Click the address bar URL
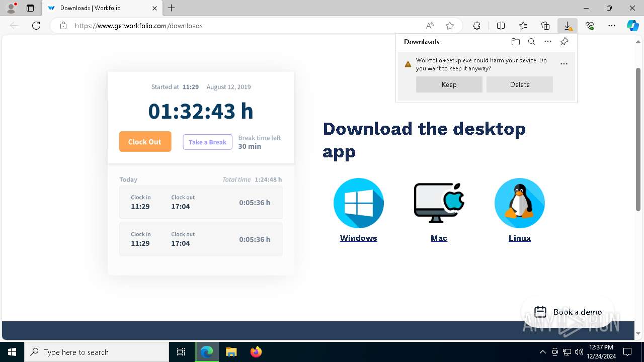 coord(139,26)
